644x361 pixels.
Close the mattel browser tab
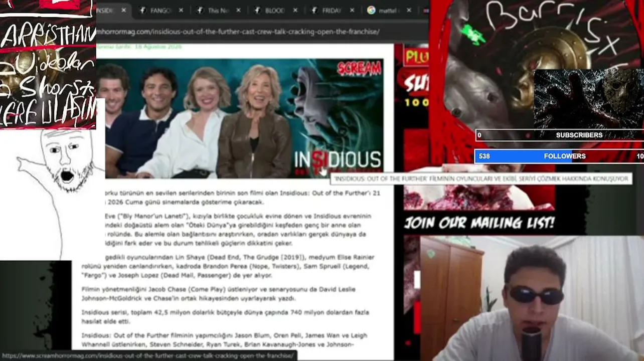click(409, 10)
